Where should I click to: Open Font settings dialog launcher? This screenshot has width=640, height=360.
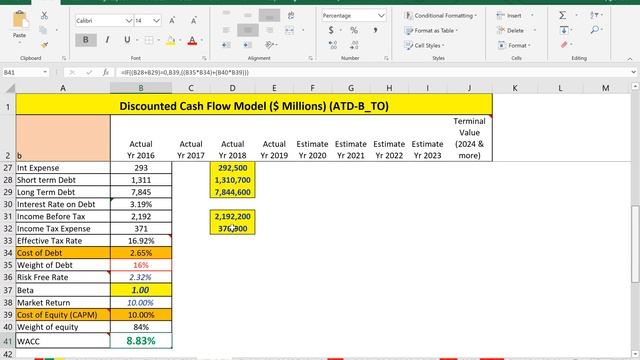click(x=204, y=58)
